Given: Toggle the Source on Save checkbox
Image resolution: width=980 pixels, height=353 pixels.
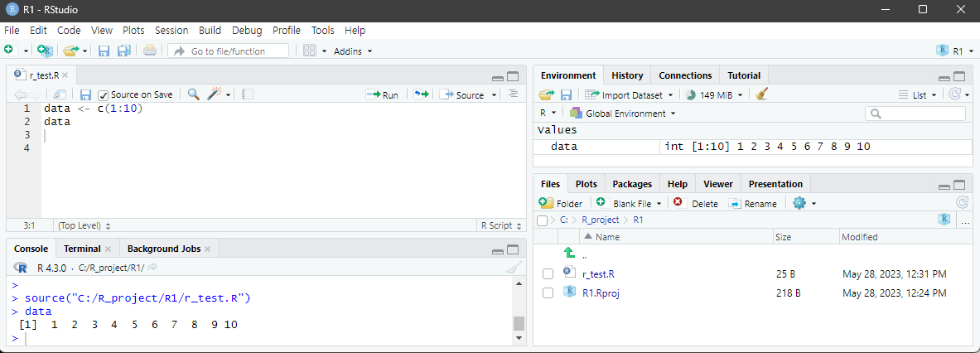Looking at the screenshot, I should [x=104, y=95].
